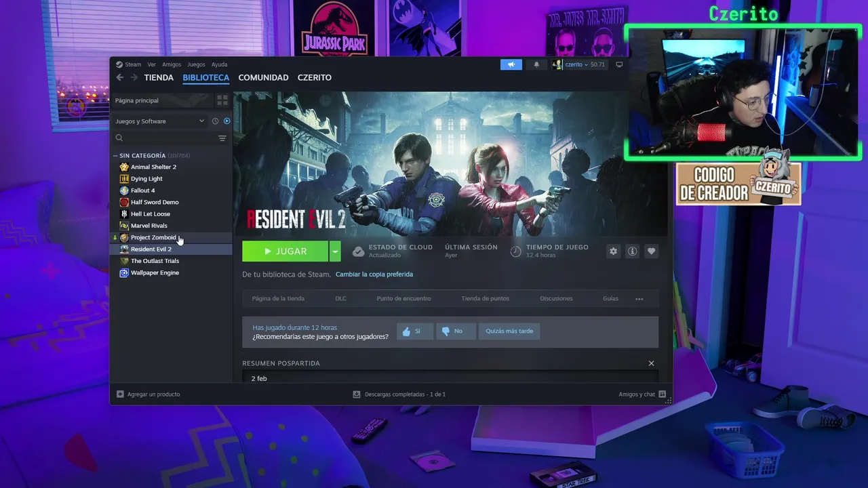This screenshot has height=488, width=868.
Task: Add Resident Evil 2 to favorites heart
Action: [652, 251]
